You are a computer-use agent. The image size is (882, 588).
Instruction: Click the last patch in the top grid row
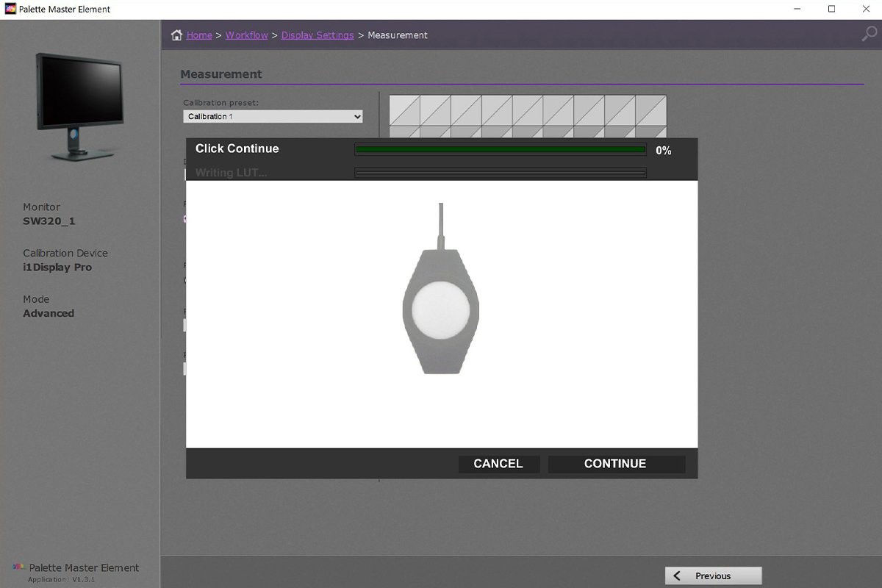coord(651,110)
